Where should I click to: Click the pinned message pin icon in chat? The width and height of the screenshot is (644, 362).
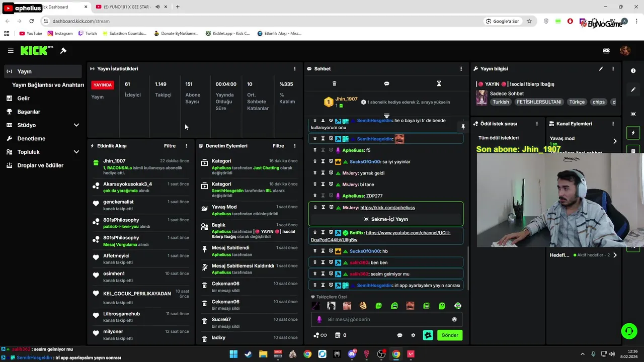463,127
